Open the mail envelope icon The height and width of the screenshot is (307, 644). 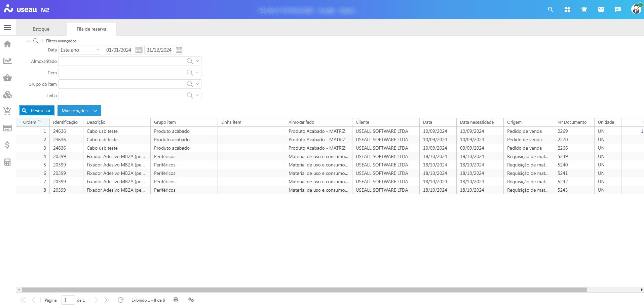pos(601,9)
